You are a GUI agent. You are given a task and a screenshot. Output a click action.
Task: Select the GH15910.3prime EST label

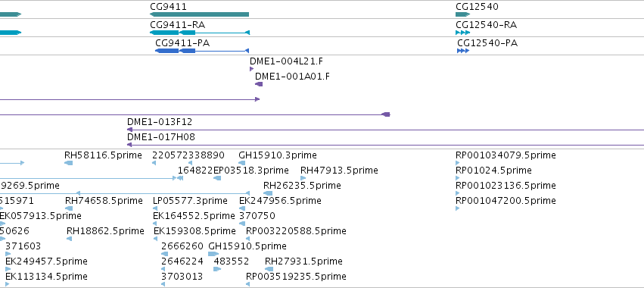pos(278,155)
